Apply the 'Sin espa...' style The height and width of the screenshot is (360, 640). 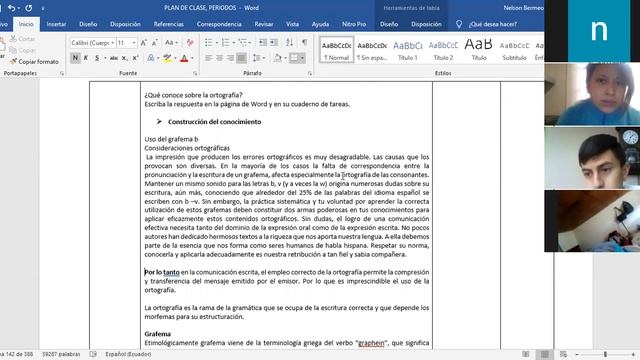click(x=372, y=50)
